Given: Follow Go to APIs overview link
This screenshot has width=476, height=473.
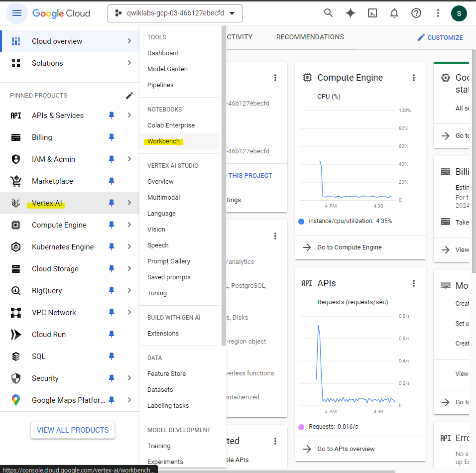Looking at the screenshot, I should (x=346, y=449).
